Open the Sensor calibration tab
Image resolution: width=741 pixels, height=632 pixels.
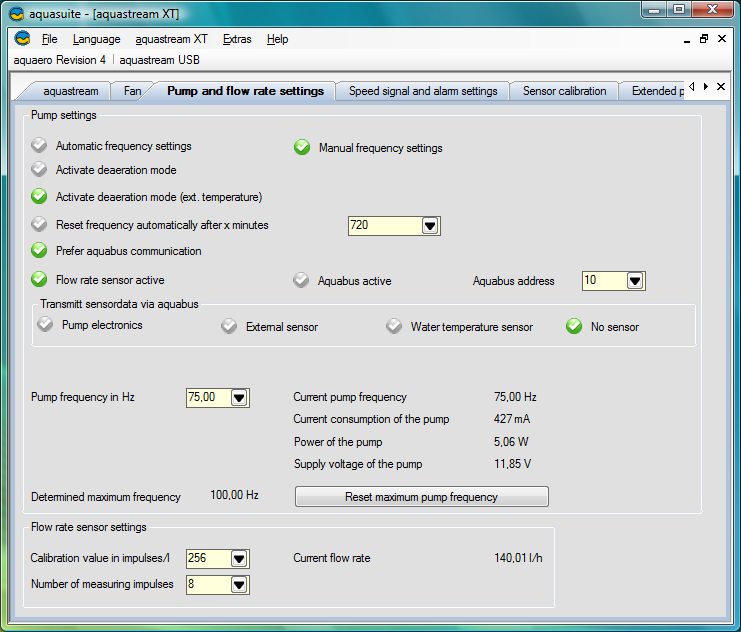pos(564,91)
